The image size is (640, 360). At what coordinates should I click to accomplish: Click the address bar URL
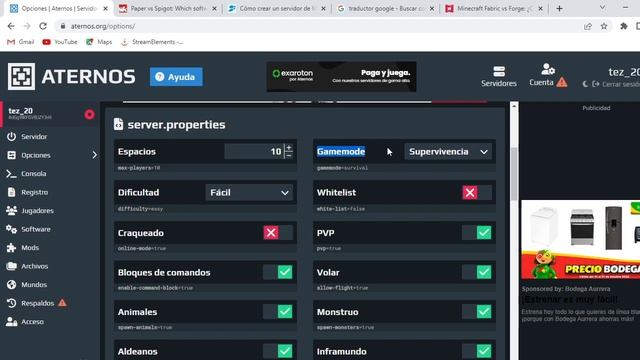point(103,26)
